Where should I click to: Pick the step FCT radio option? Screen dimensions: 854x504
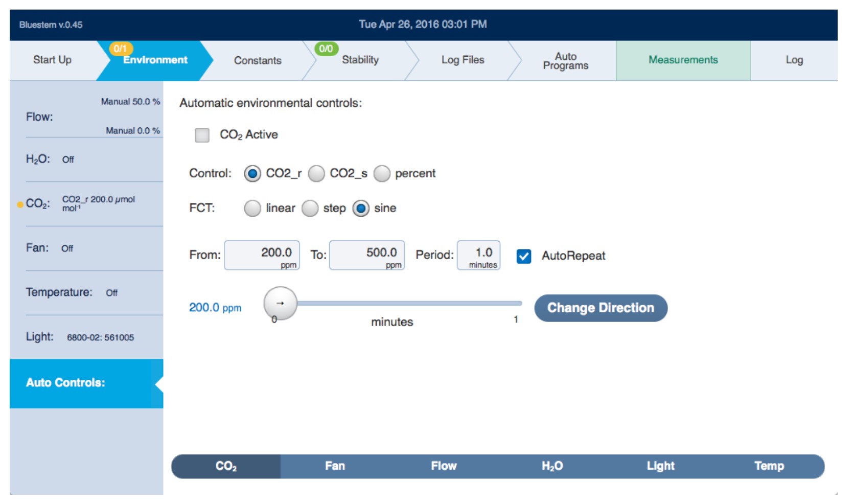pos(310,209)
